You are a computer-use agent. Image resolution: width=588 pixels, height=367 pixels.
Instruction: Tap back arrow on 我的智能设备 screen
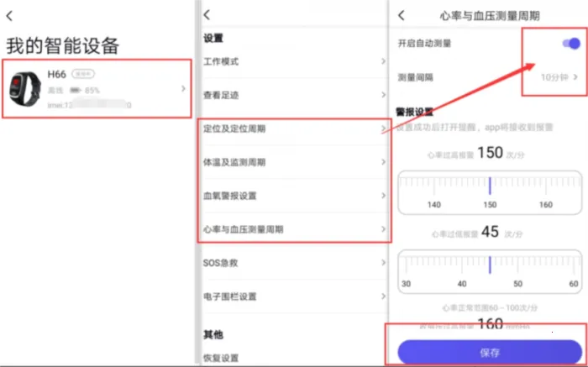tap(9, 15)
